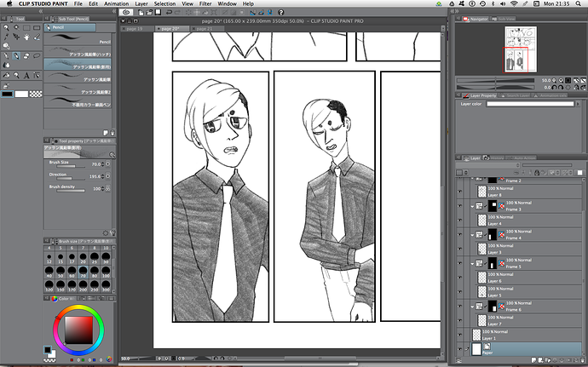Pick the Pencil tool in Tool palette
This screenshot has height=367, width=588.
coord(16,56)
